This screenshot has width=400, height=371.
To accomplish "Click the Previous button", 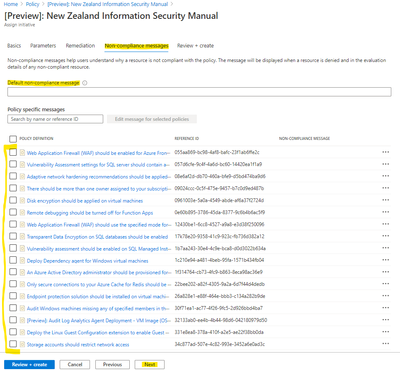I will tap(112, 364).
